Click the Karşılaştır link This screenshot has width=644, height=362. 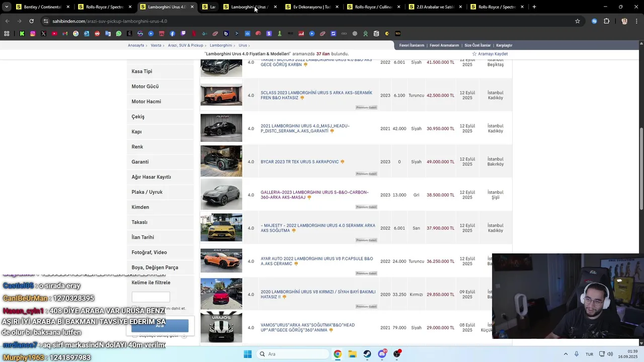click(x=504, y=45)
